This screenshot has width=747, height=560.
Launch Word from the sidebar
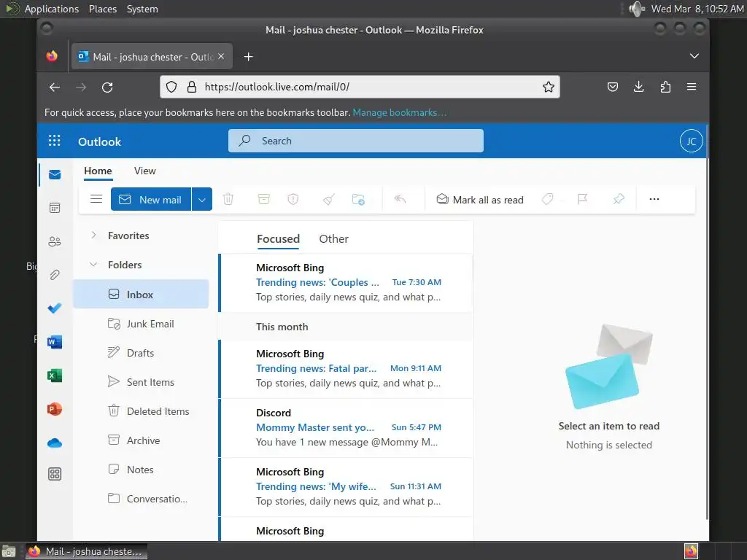click(55, 342)
